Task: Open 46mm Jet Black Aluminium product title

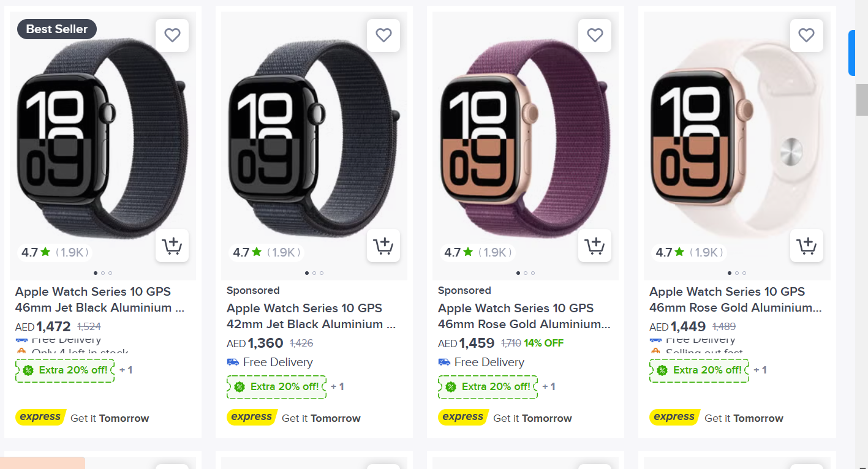Action: (100, 299)
